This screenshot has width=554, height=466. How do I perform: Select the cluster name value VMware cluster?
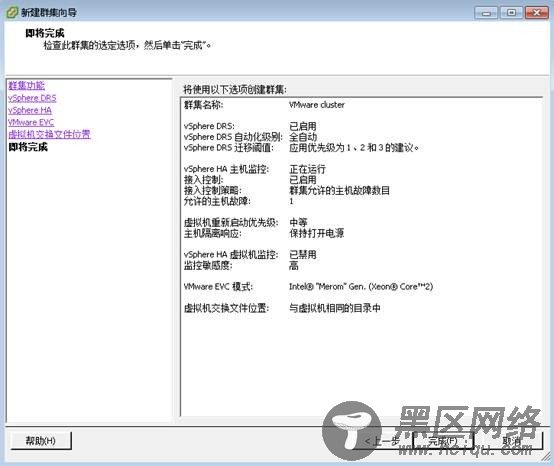[317, 105]
